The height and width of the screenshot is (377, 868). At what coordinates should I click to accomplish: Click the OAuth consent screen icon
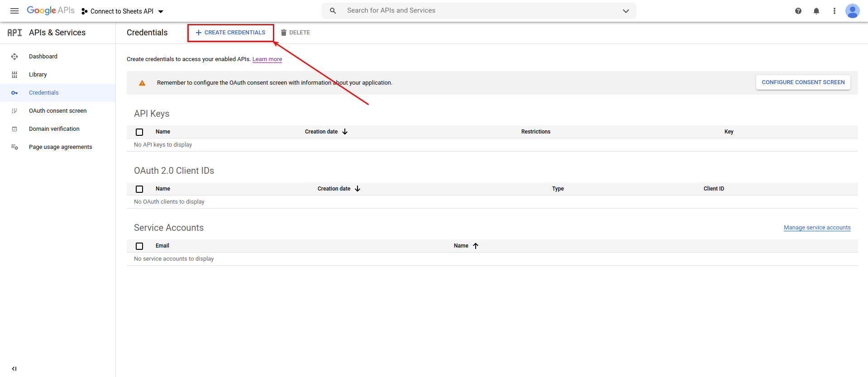(14, 111)
